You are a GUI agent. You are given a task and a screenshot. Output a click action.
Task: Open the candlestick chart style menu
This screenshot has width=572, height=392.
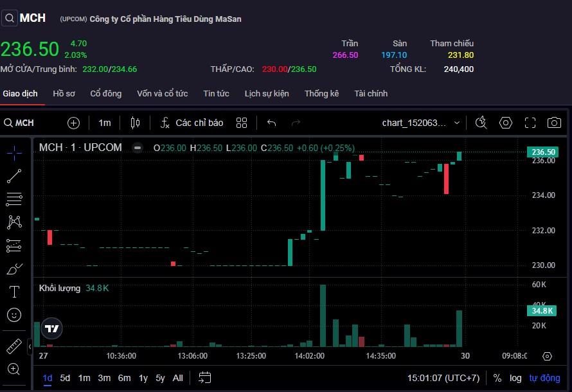pos(135,123)
